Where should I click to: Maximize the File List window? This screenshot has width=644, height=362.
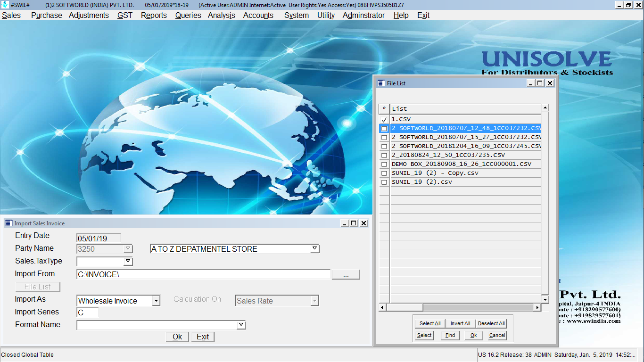tap(540, 83)
